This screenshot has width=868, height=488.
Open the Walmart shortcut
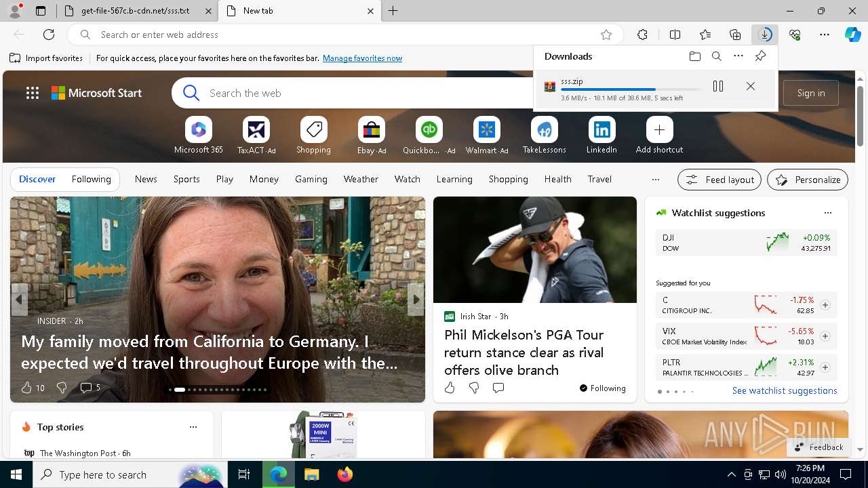coord(487,136)
